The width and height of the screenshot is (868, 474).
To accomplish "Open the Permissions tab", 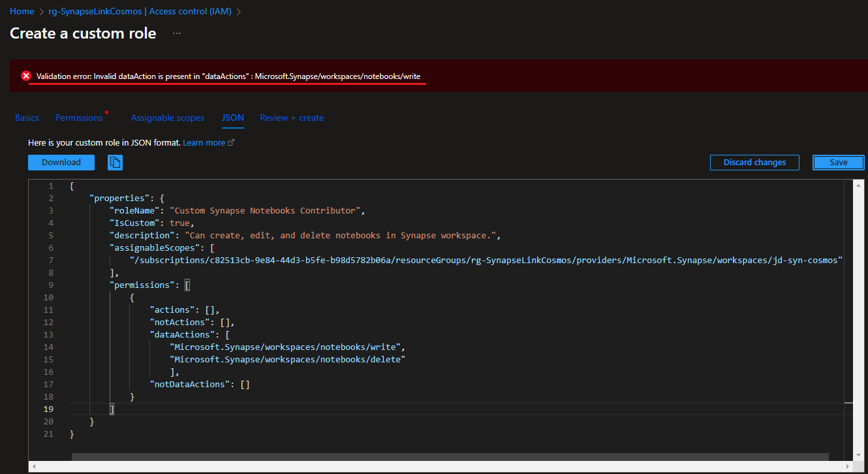I will (x=78, y=118).
